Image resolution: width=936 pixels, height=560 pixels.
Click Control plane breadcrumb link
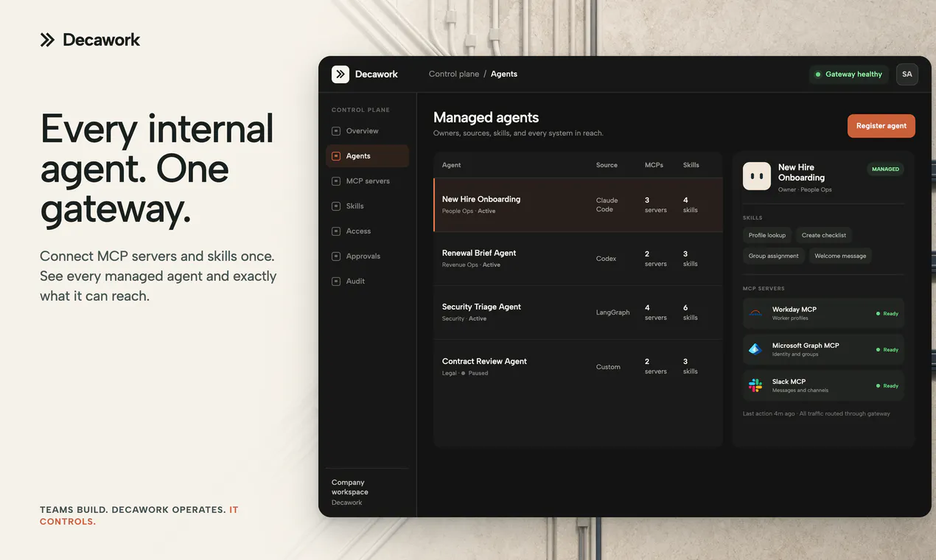(x=454, y=74)
